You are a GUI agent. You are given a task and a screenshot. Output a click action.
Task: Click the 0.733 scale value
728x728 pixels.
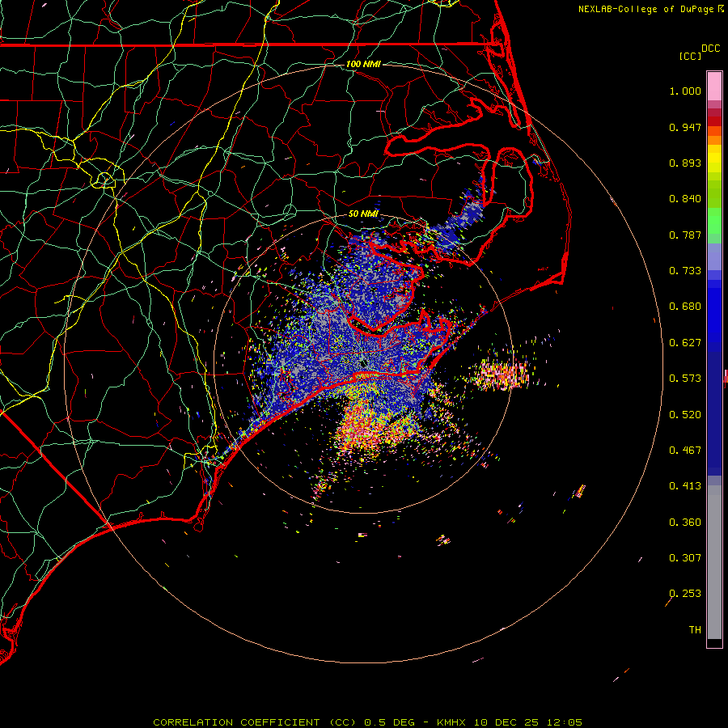[x=685, y=271]
